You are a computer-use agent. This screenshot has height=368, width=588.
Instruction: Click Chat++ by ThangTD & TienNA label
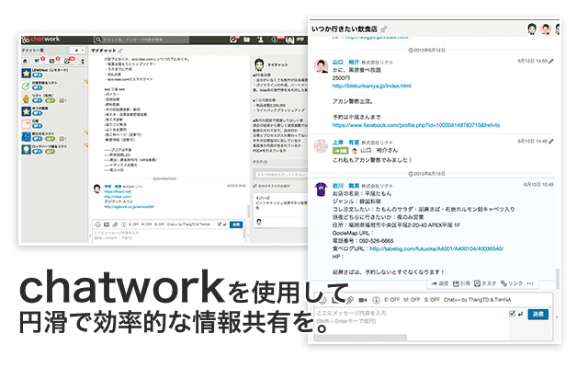(x=477, y=300)
